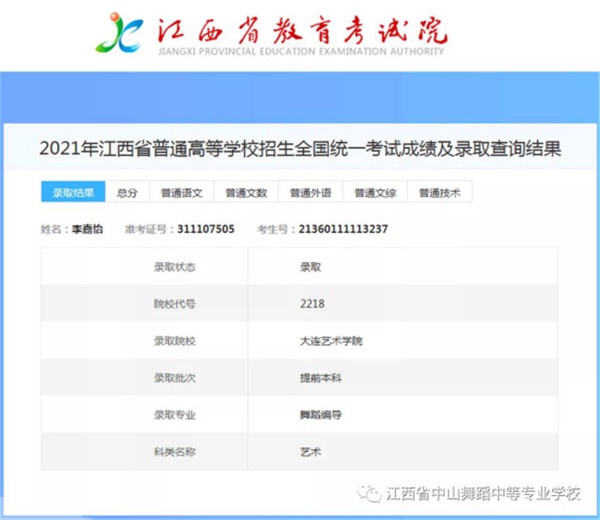The height and width of the screenshot is (520, 600).
Task: Click the 2021年 query result page heading
Action: [x=300, y=148]
